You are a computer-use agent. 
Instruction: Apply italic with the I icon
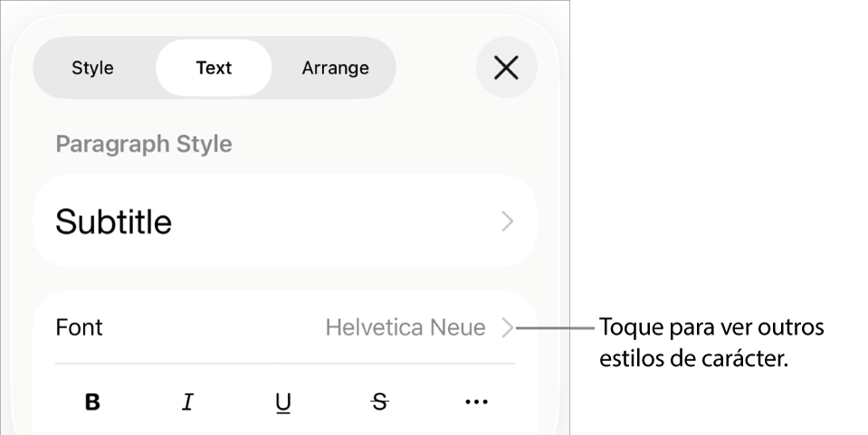click(x=187, y=402)
